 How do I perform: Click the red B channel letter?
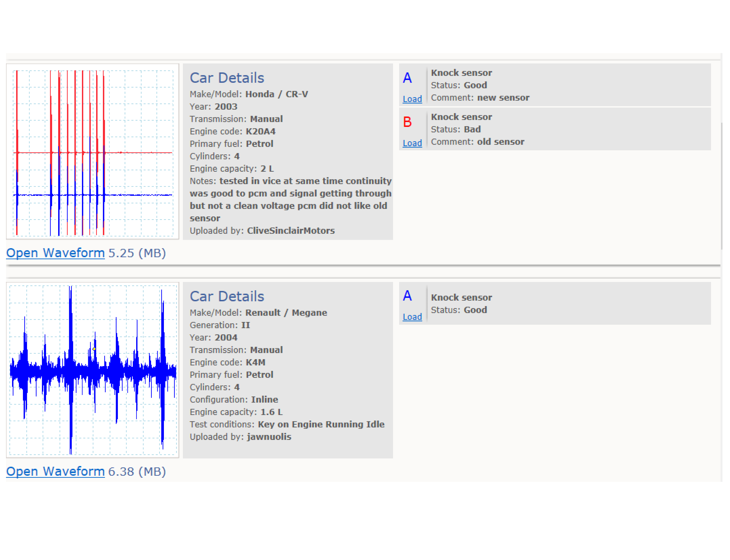(407, 122)
